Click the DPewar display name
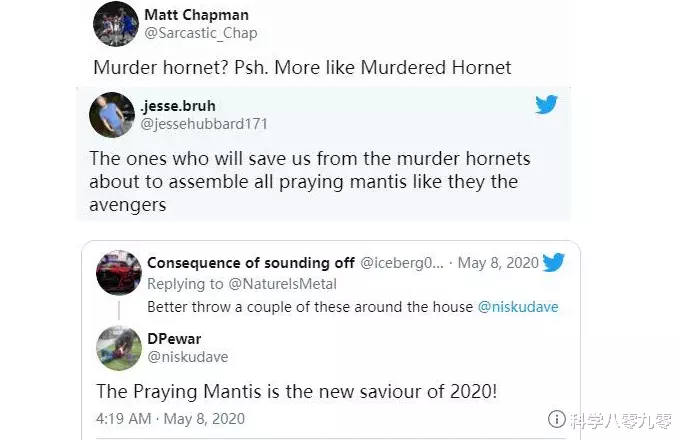The width and height of the screenshot is (680, 440). tap(173, 339)
